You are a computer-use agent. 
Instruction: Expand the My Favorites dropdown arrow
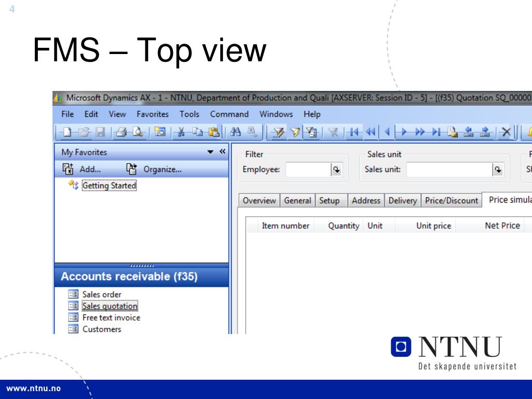[x=210, y=152]
